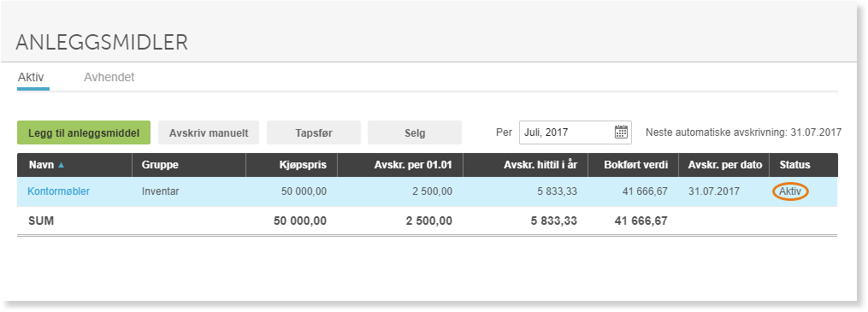Click the ANLEGGSMIDLER page heading
Viewport: 868px width, 312px height.
(x=102, y=43)
